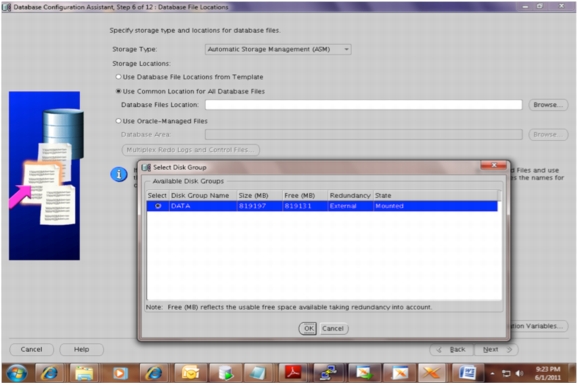Click the volume speaker tray icon

pyautogui.click(x=519, y=374)
